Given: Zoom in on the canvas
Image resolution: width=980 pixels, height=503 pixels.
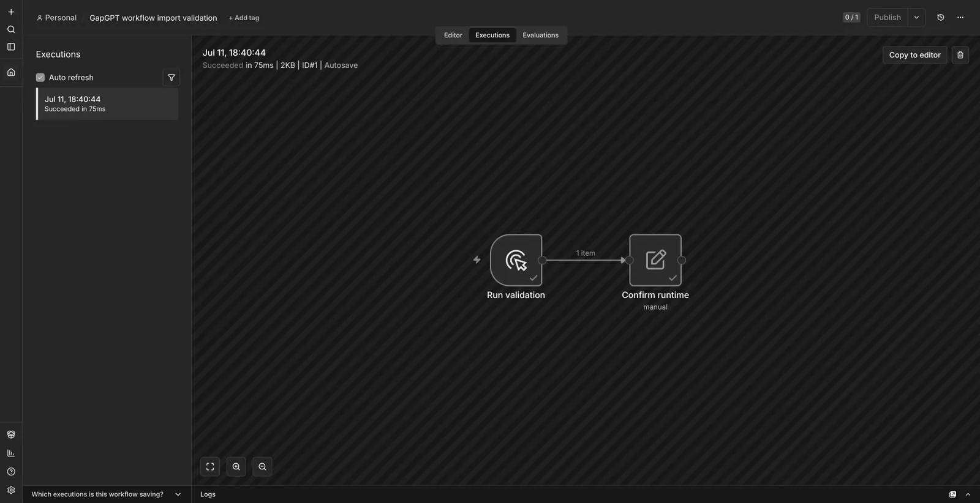Looking at the screenshot, I should (236, 467).
